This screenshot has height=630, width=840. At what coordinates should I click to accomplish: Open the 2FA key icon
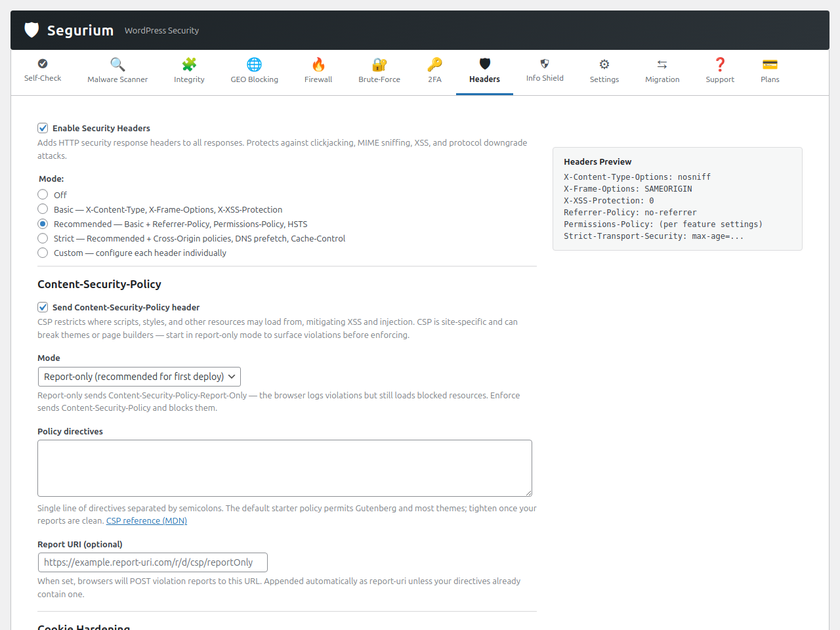[434, 64]
